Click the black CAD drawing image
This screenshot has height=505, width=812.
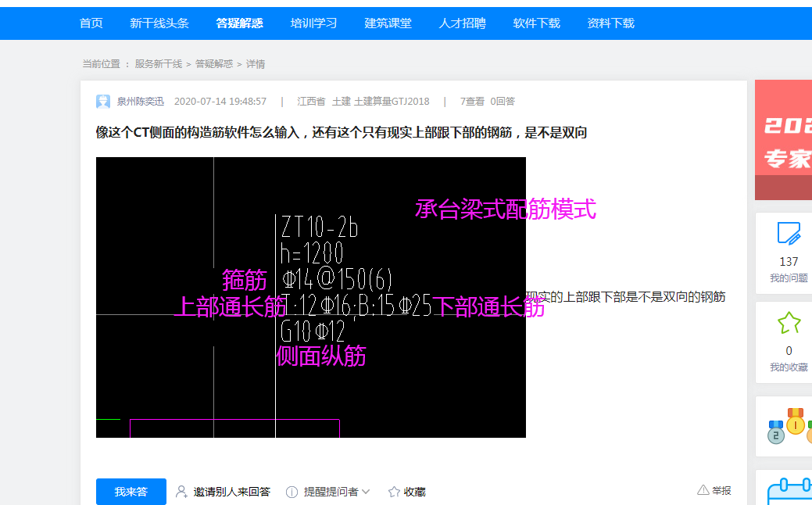(310, 297)
